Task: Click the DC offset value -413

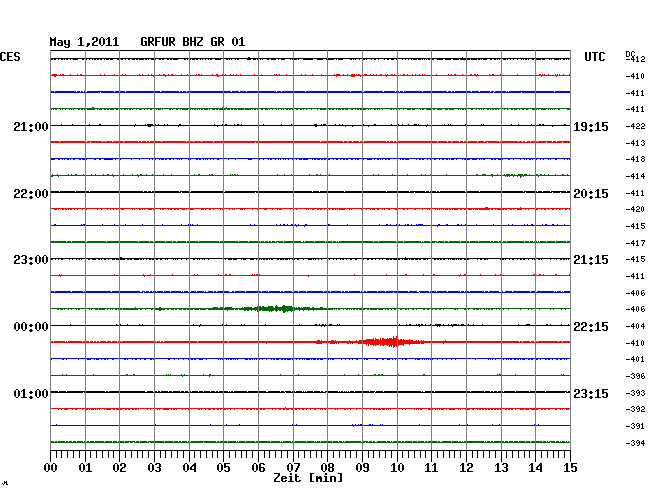Action: [635, 143]
